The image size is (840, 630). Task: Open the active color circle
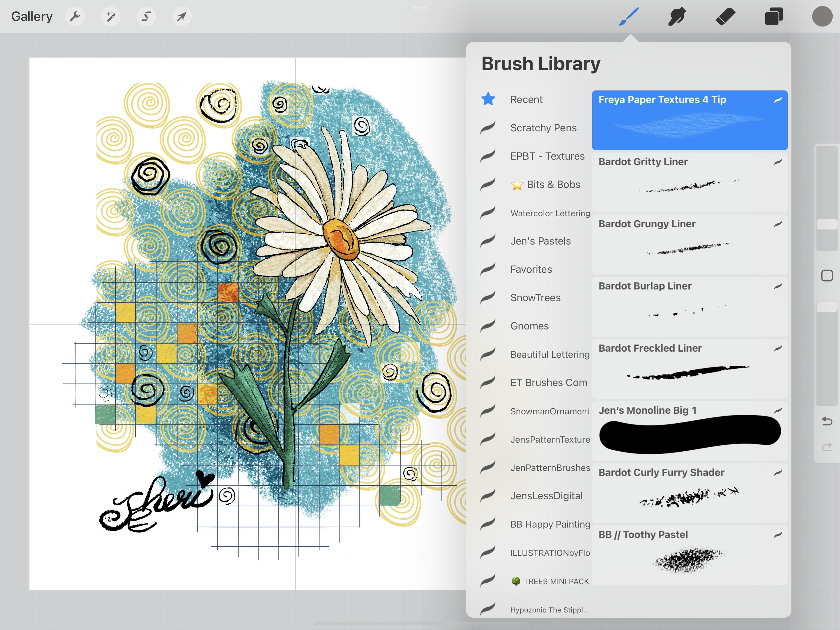(x=822, y=16)
